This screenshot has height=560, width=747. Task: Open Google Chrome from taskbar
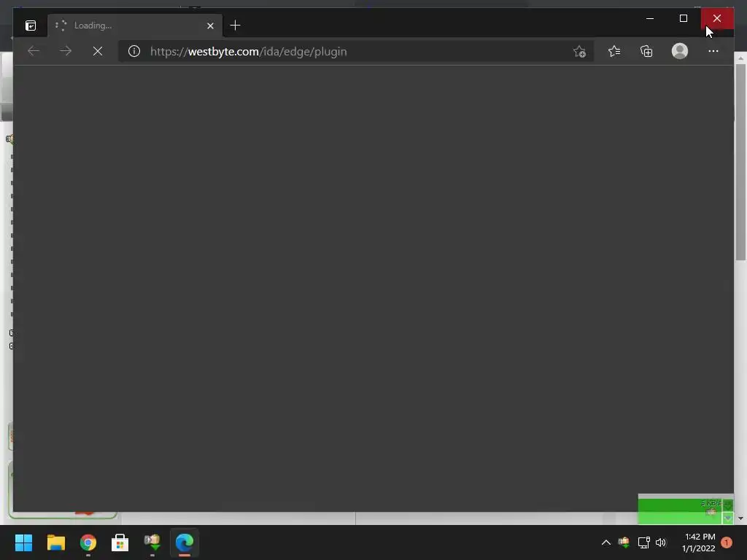point(88,542)
